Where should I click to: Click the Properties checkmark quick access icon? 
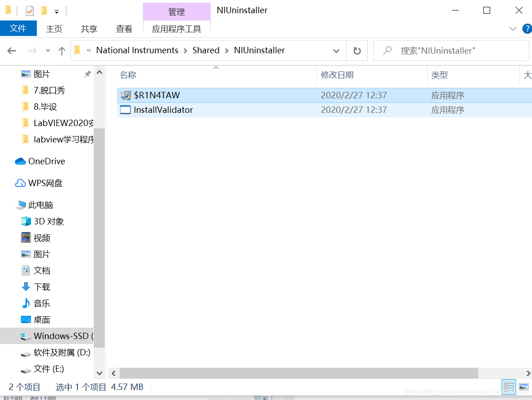coord(30,11)
